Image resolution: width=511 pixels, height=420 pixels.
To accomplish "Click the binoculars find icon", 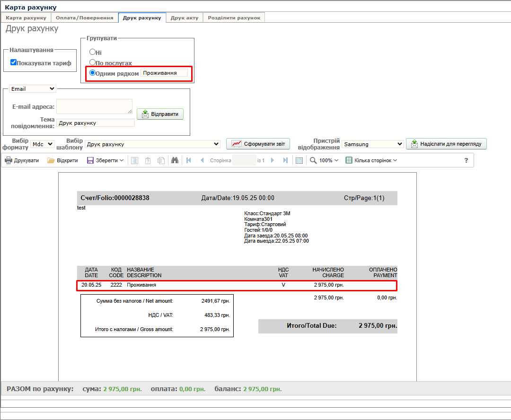I will [175, 160].
